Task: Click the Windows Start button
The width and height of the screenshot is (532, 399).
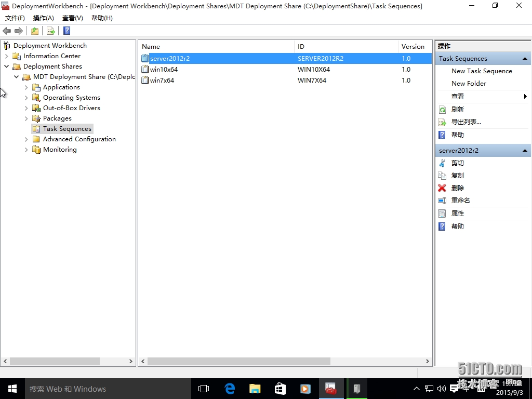Action: coord(12,389)
